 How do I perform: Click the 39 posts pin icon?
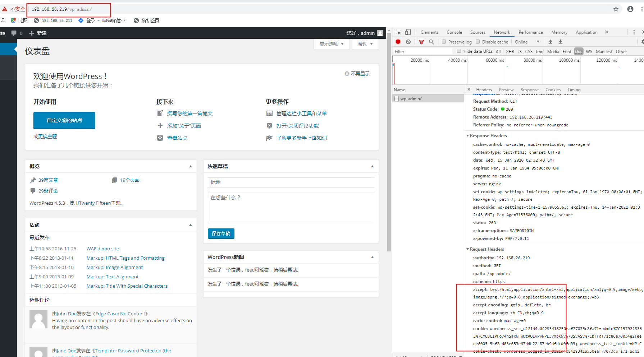33,180
